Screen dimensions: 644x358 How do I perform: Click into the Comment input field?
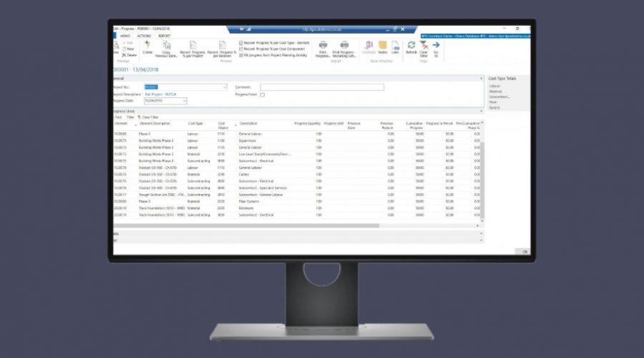click(x=322, y=87)
